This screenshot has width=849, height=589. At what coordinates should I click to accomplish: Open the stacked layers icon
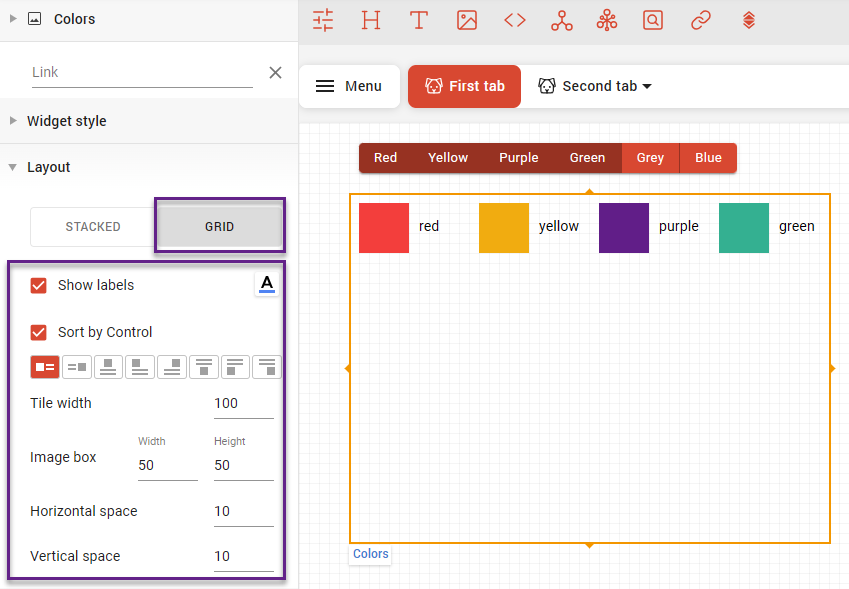click(x=749, y=20)
